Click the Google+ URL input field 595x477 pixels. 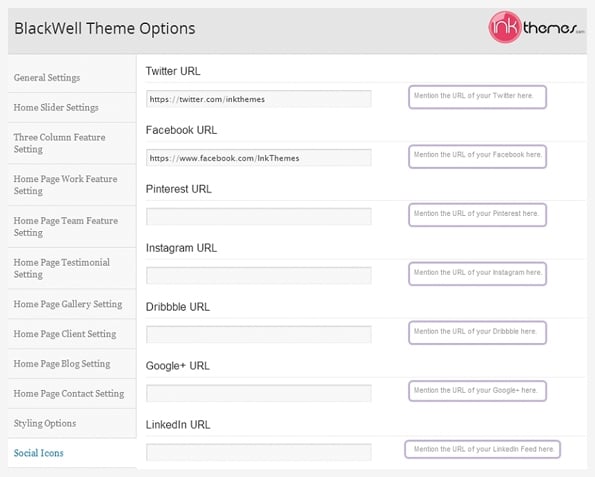[x=258, y=393]
